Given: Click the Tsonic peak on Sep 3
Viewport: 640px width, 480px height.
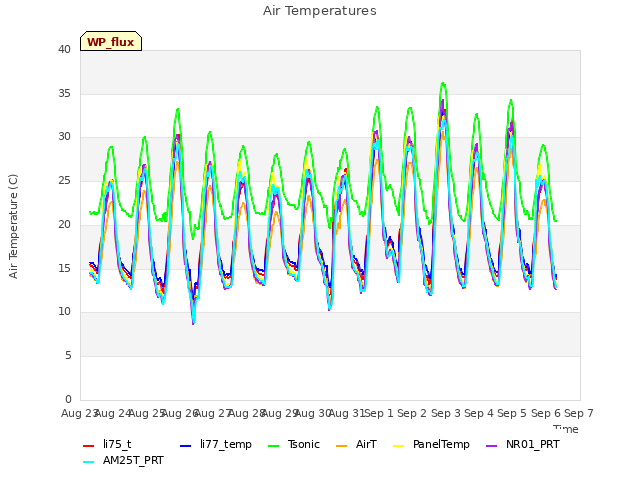Looking at the screenshot, I should coord(443,83).
